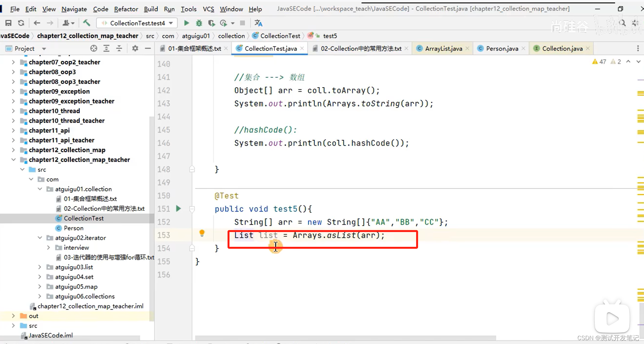
Task: Run CollectionTest.test4 with the green play icon
Action: click(186, 23)
